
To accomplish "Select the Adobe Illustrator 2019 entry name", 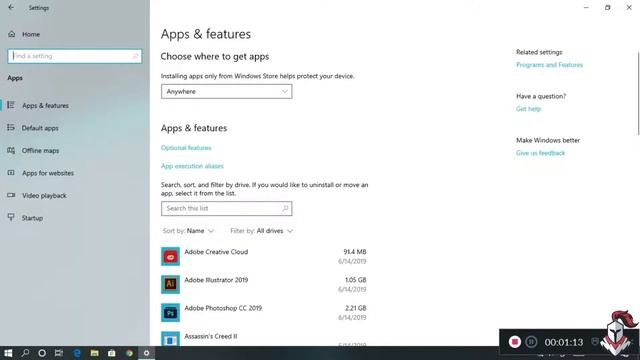I will pyautogui.click(x=216, y=280).
